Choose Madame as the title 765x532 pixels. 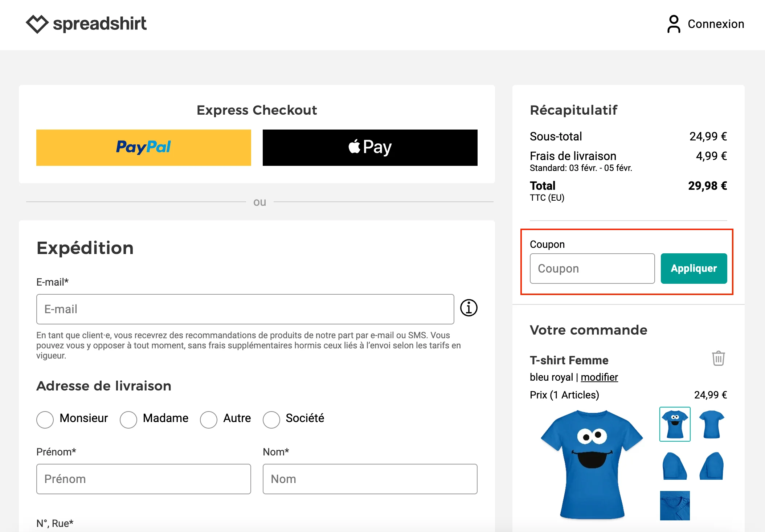pyautogui.click(x=128, y=420)
